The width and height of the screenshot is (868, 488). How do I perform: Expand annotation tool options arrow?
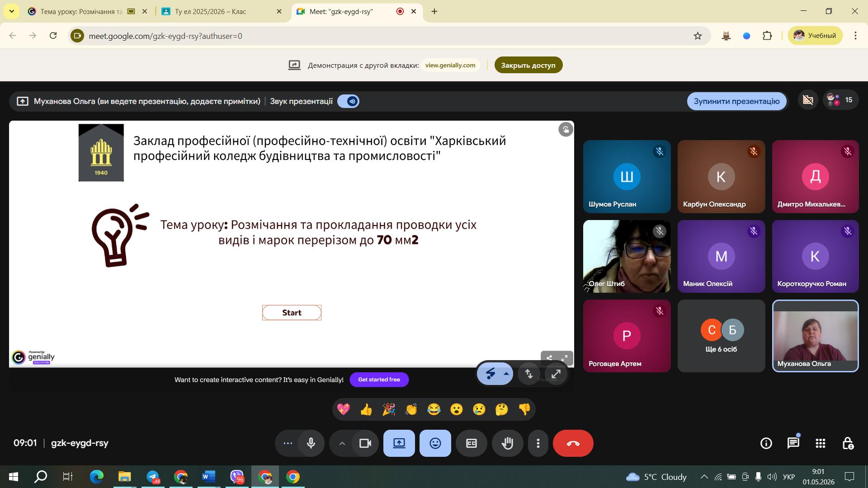coord(506,374)
